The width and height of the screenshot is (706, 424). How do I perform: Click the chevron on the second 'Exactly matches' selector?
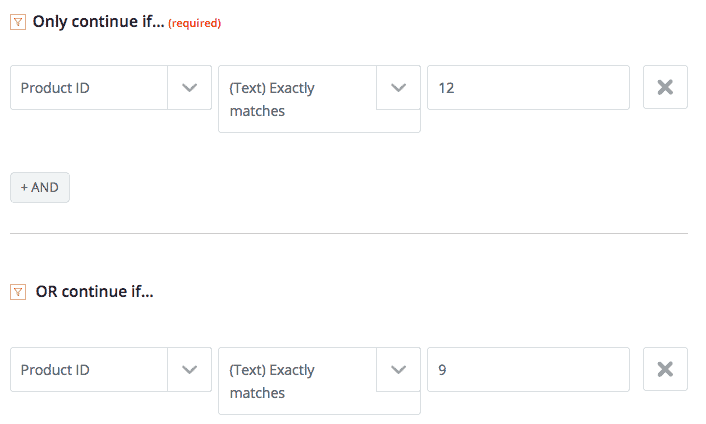[398, 370]
